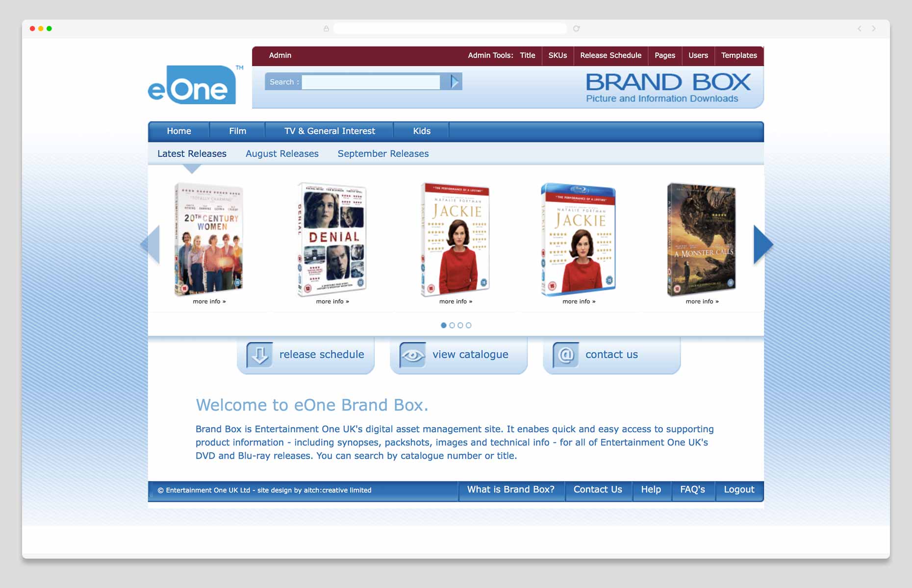
Task: Advance carousel with the right arrow
Action: 763,245
